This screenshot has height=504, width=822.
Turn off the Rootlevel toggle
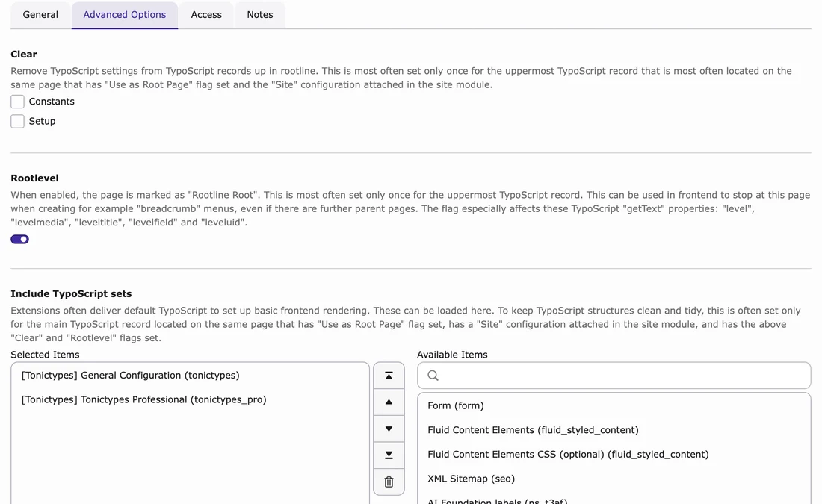[20, 240]
